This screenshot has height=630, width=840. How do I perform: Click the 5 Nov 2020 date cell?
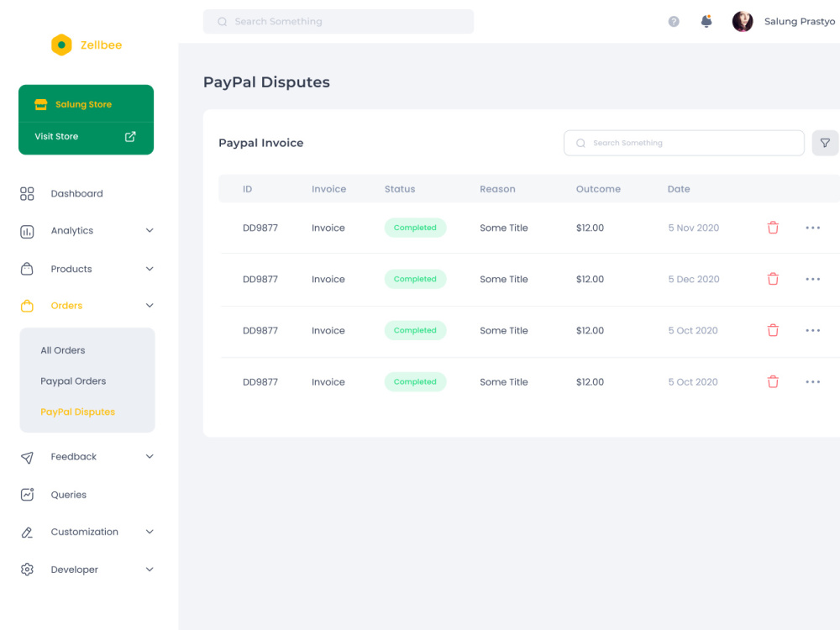[693, 228]
